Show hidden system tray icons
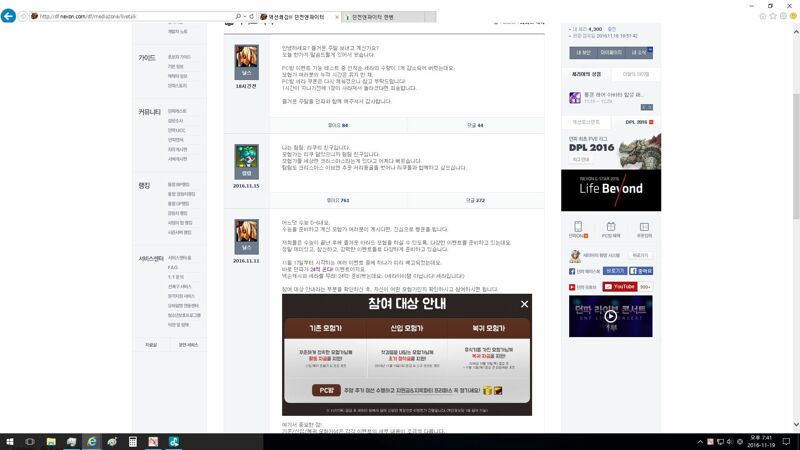Screen dimensions: 800x450 click(x=700, y=442)
